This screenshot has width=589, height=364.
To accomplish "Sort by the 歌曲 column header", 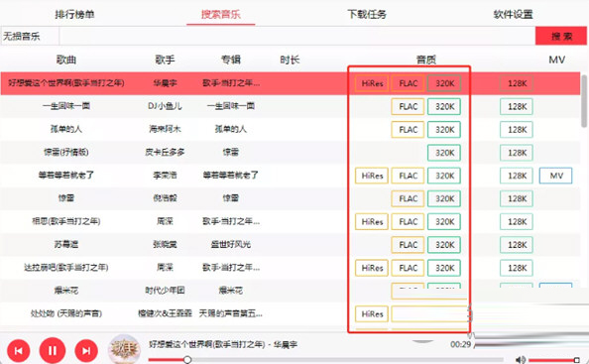I will (x=66, y=60).
